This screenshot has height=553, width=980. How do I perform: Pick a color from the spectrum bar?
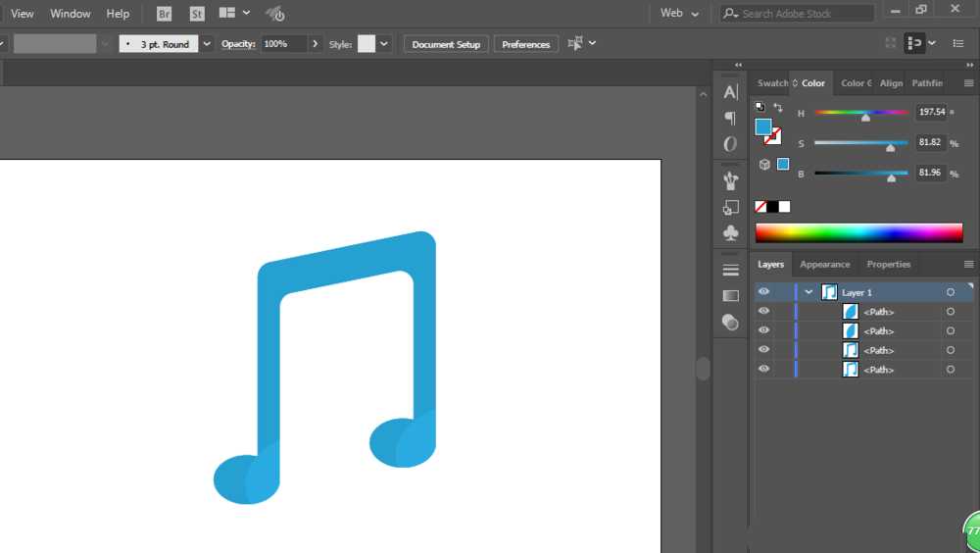coord(858,233)
